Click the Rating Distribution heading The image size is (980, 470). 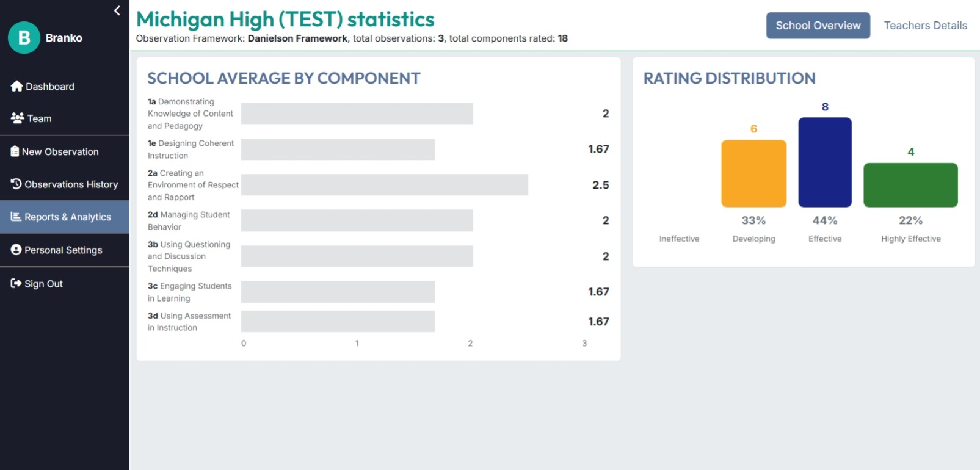point(730,78)
